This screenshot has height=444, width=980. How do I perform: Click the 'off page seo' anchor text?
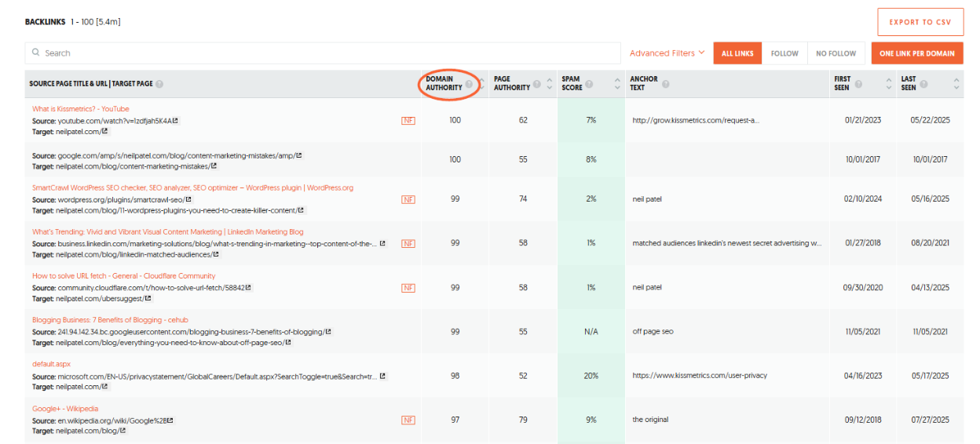[x=653, y=332]
